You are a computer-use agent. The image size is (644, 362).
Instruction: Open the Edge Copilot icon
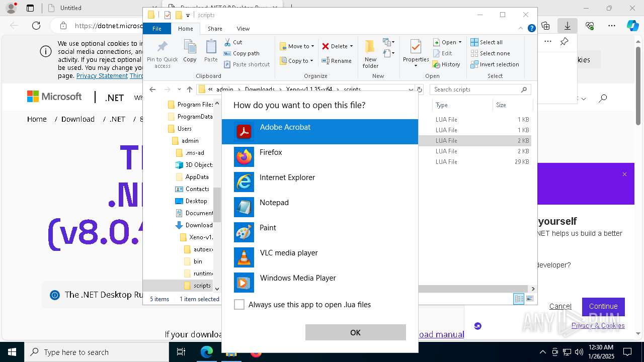click(x=632, y=26)
